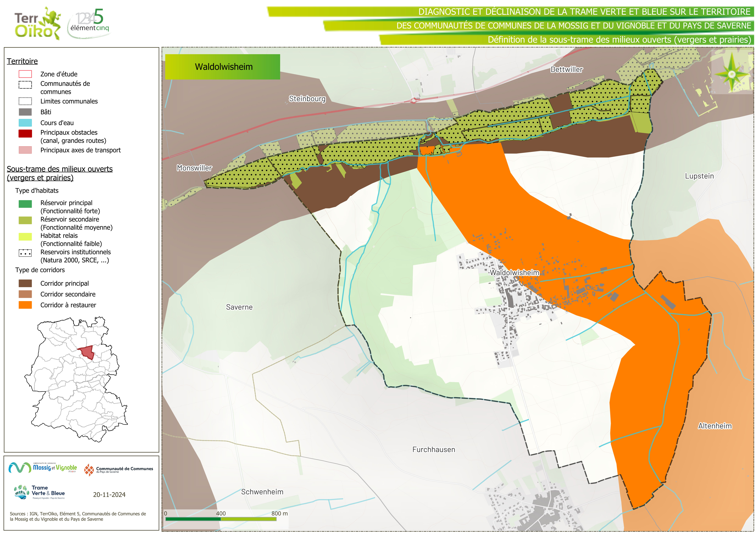Click the Corridor à restaurer orange swatch

(x=25, y=305)
